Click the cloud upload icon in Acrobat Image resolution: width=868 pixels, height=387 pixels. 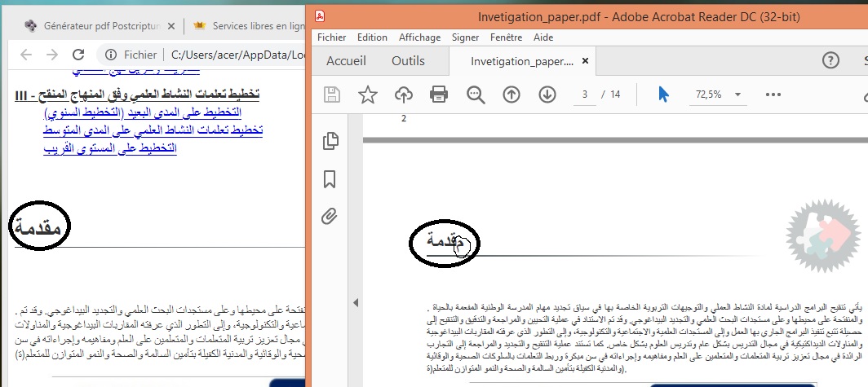coord(404,95)
